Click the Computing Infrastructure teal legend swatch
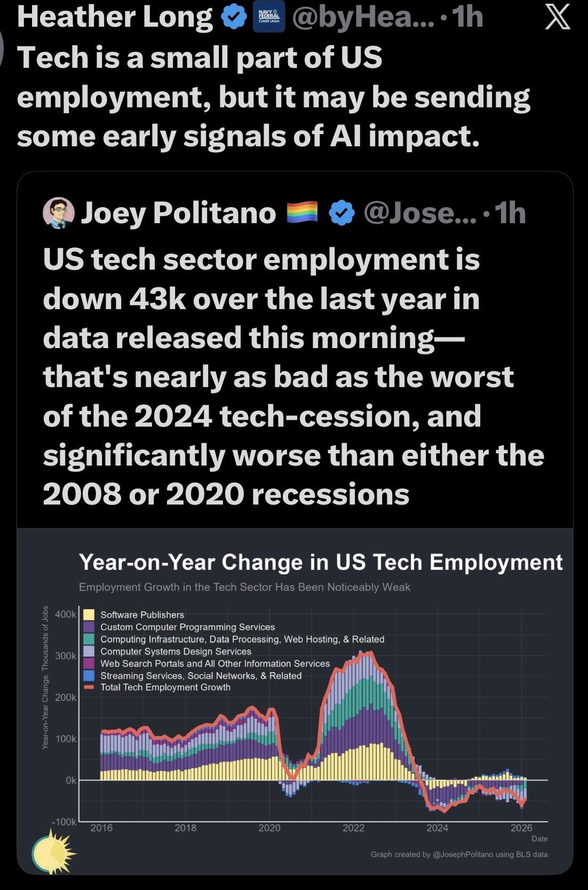This screenshot has height=890, width=588. point(89,639)
